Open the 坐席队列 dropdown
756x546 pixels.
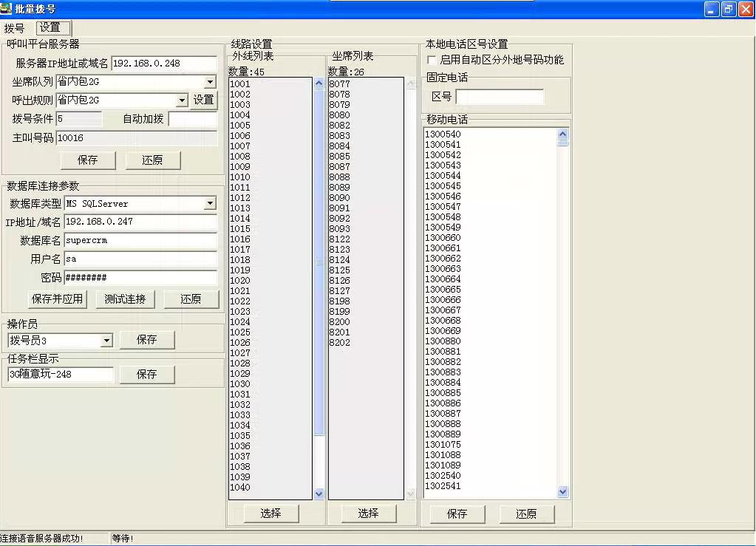[208, 82]
